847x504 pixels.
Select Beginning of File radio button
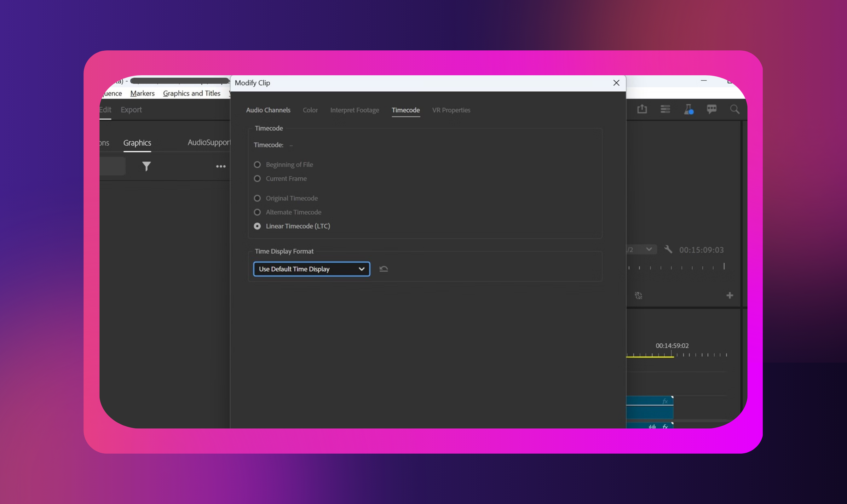(257, 165)
